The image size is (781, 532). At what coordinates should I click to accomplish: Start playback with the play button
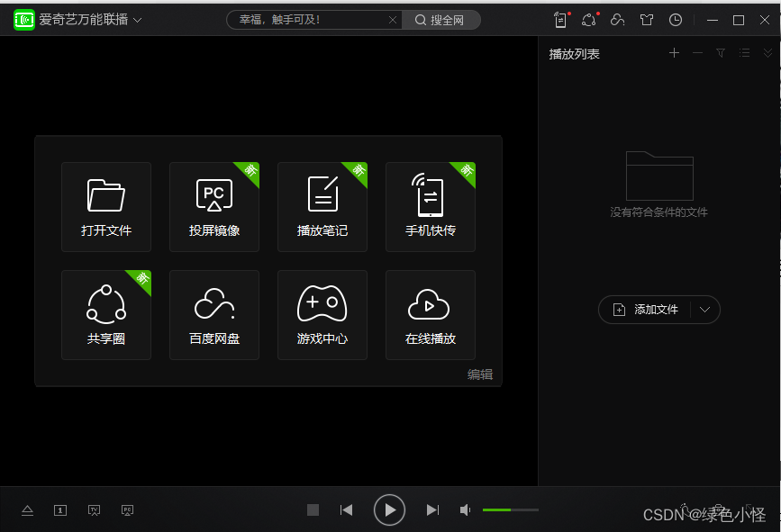point(389,510)
